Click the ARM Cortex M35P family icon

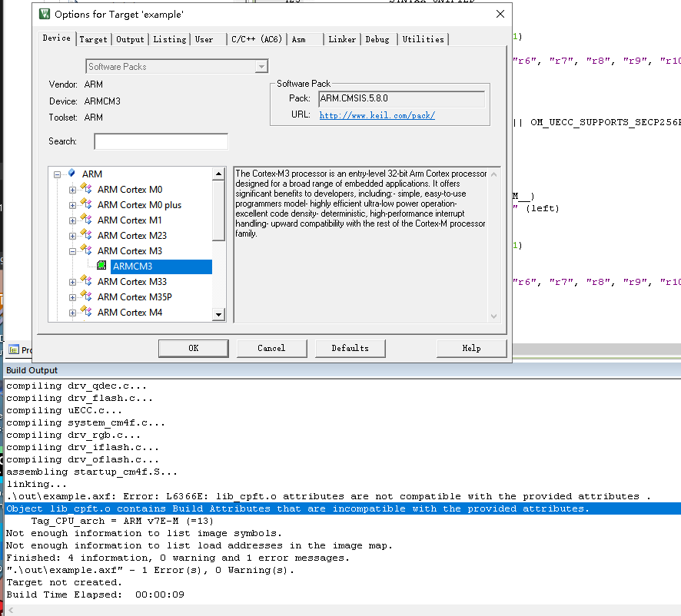(86, 296)
